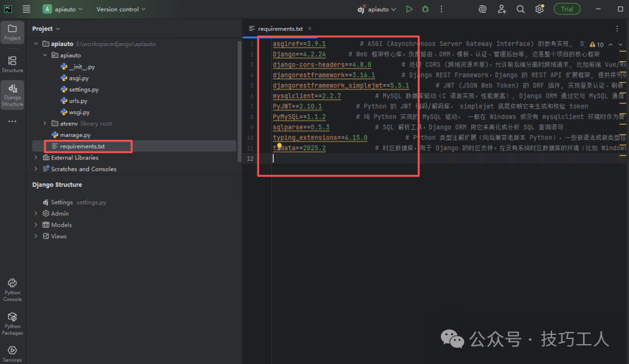The height and width of the screenshot is (364, 629).
Task: Open the AI Assistant icon
Action: point(482,9)
